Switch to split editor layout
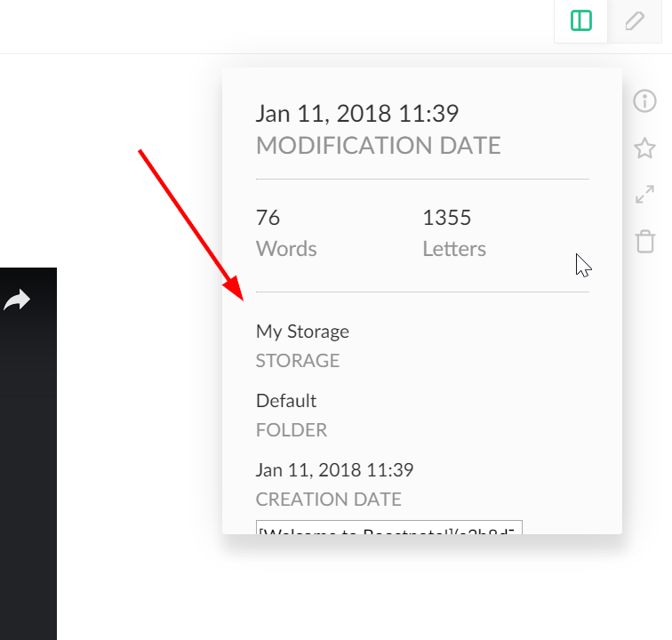Image resolution: width=672 pixels, height=640 pixels. (x=581, y=20)
